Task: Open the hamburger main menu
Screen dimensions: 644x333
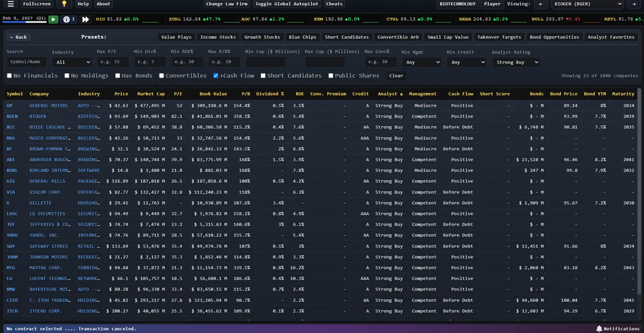Action: (x=11, y=4)
